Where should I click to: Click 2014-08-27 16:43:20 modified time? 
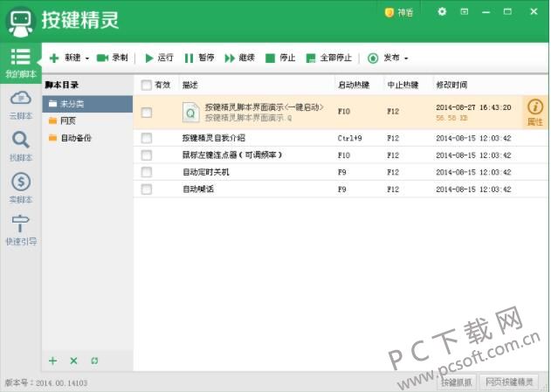point(473,107)
